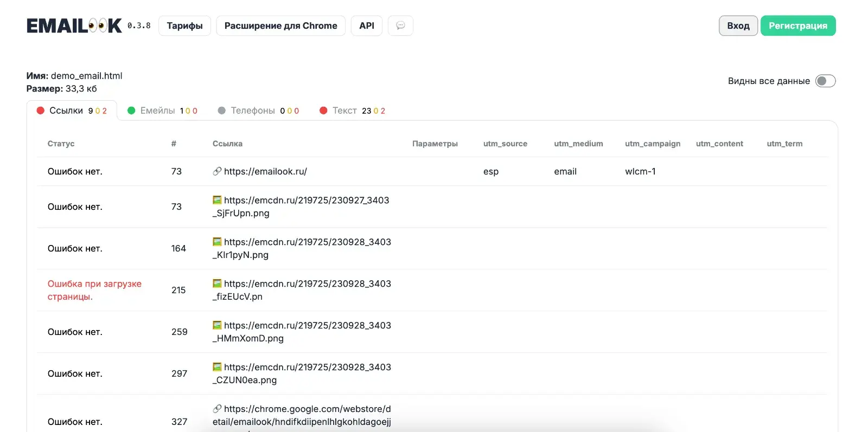Click the image icon for _fizEUcV.pn row

point(217,283)
